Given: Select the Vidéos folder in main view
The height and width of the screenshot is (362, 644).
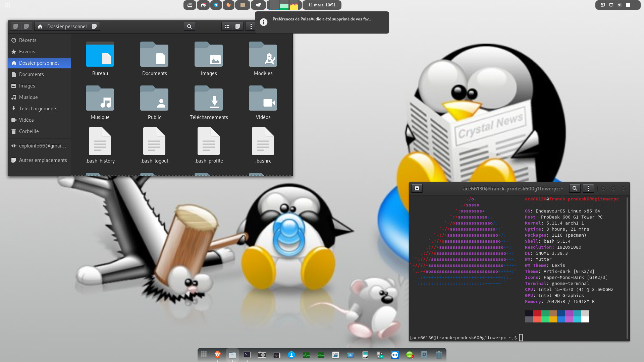Looking at the screenshot, I should coord(263,103).
